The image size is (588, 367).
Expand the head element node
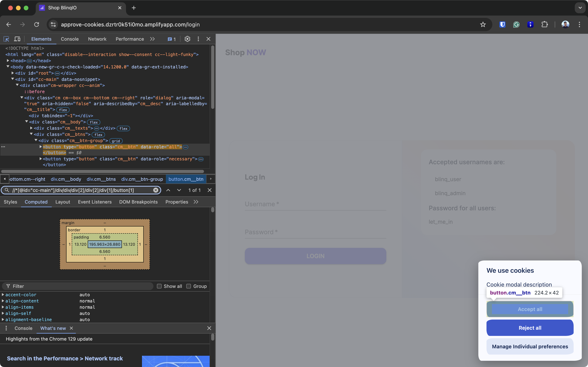tap(8, 61)
